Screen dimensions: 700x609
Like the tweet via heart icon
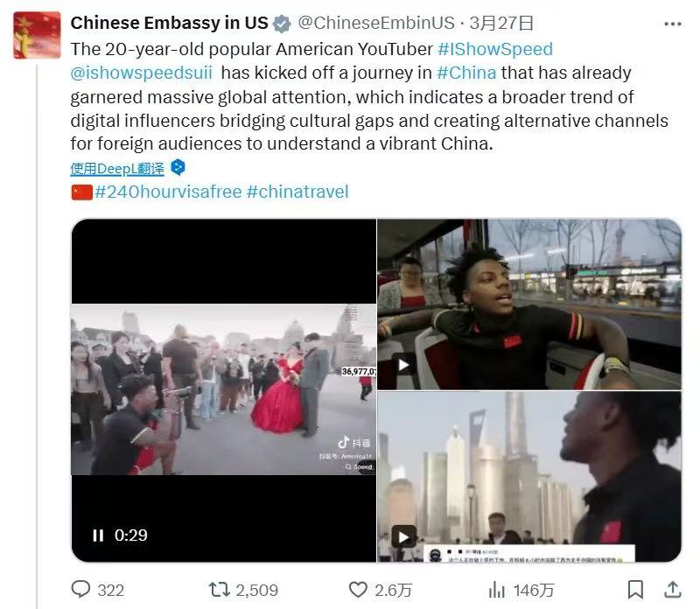click(x=358, y=590)
